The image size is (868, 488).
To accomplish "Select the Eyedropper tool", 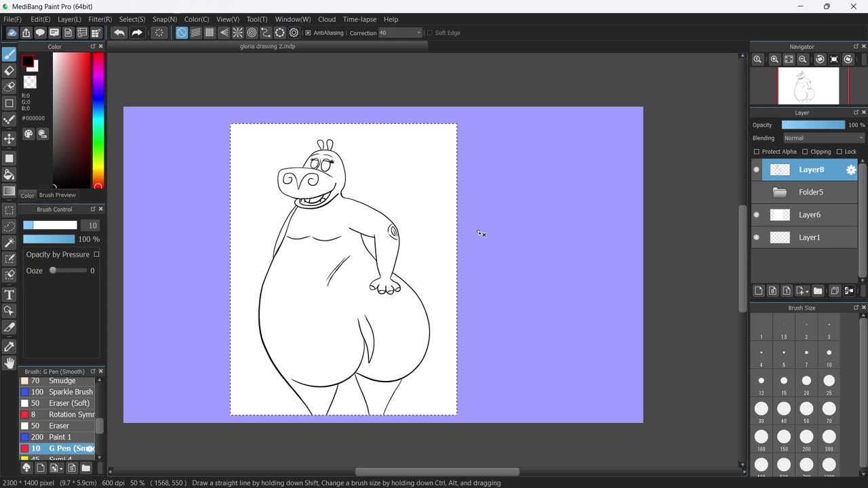I will point(9,347).
